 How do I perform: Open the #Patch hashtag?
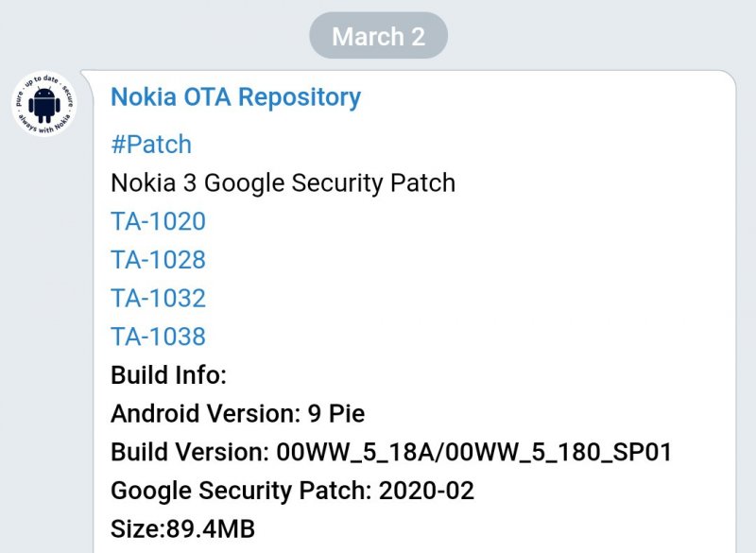click(x=151, y=145)
